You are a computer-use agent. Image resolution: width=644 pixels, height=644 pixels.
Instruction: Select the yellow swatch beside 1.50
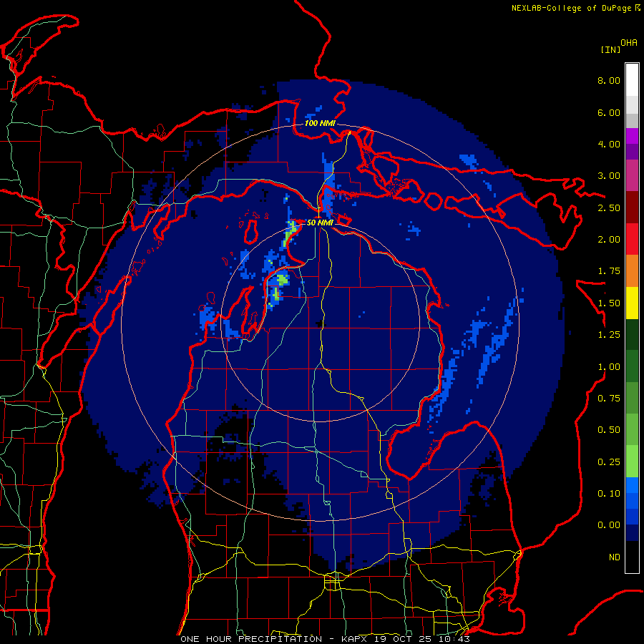click(x=632, y=303)
